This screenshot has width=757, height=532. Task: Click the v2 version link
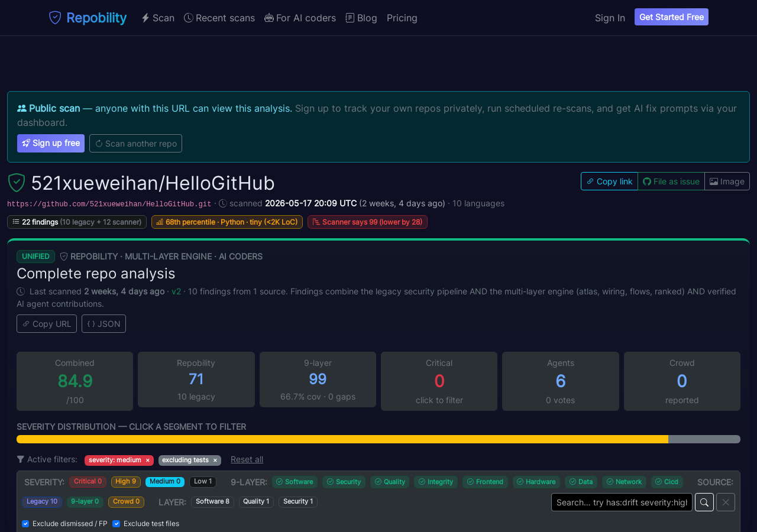click(x=176, y=291)
